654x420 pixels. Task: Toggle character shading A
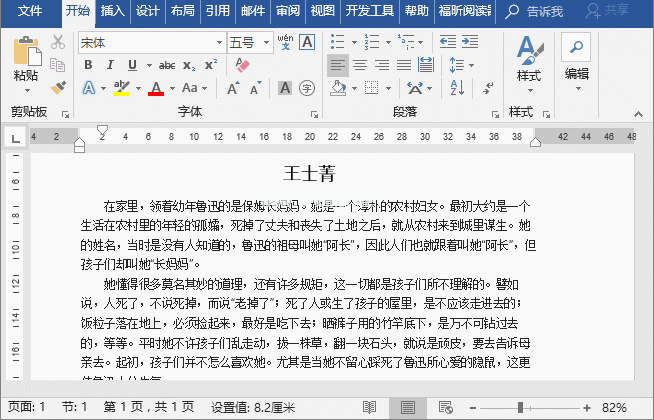click(285, 88)
